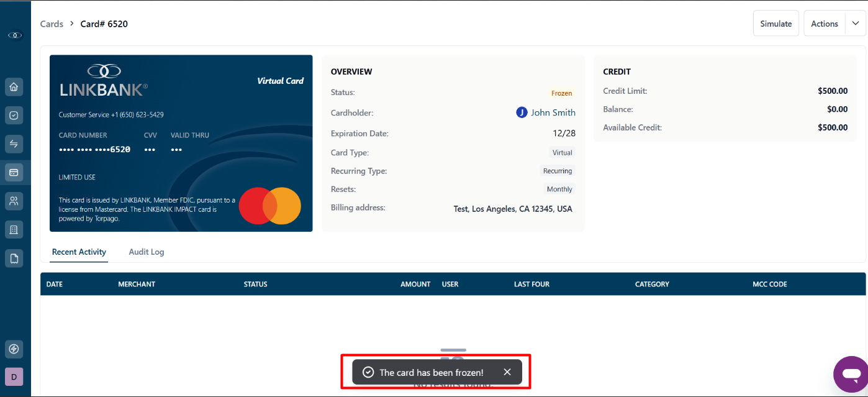Go to Home via sidebar house icon
The height and width of the screenshot is (397, 868).
[14, 87]
